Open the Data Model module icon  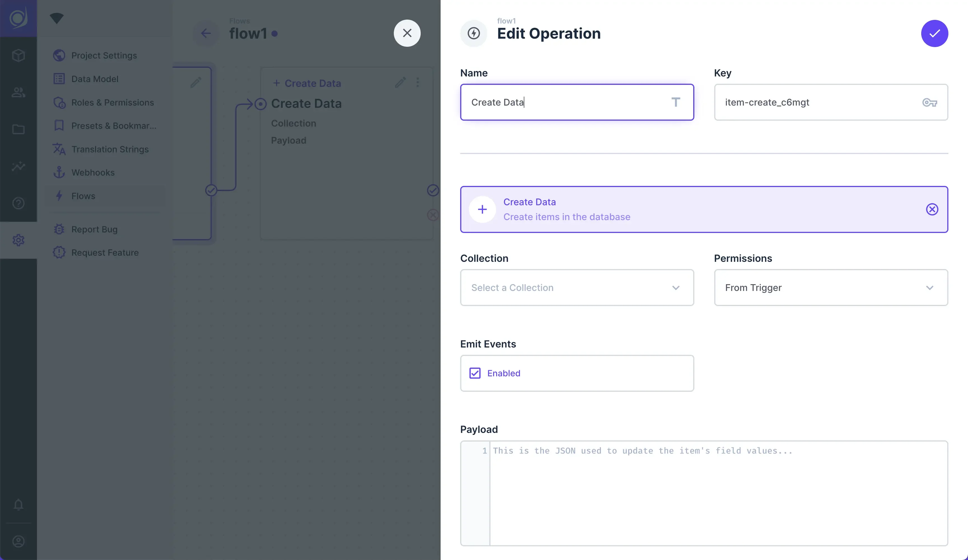pos(18,55)
